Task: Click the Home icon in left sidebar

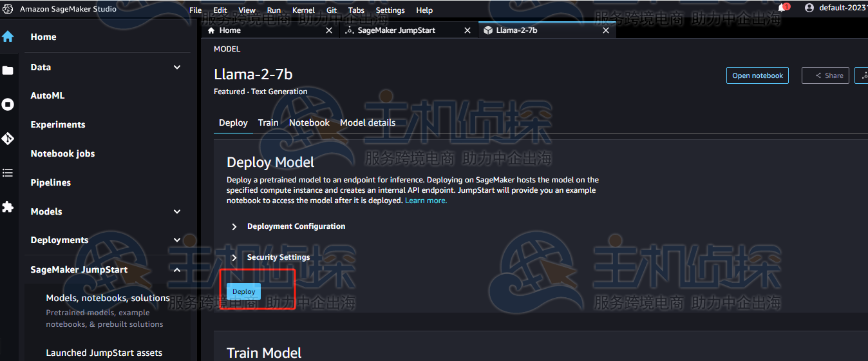Action: (x=8, y=37)
